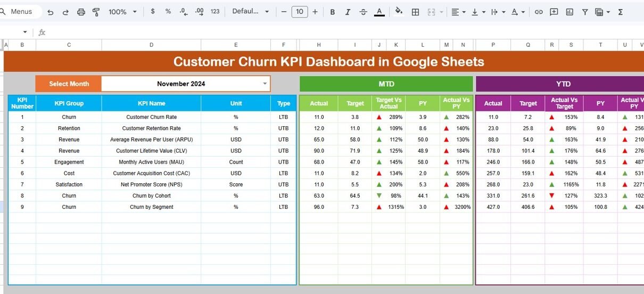
Task: Click the Undo icon
Action: pos(50,12)
